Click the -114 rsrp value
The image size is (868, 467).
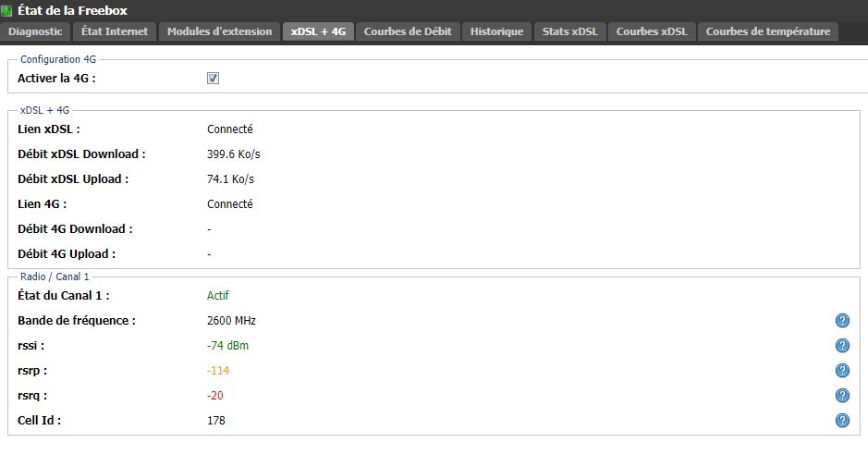[x=218, y=370]
